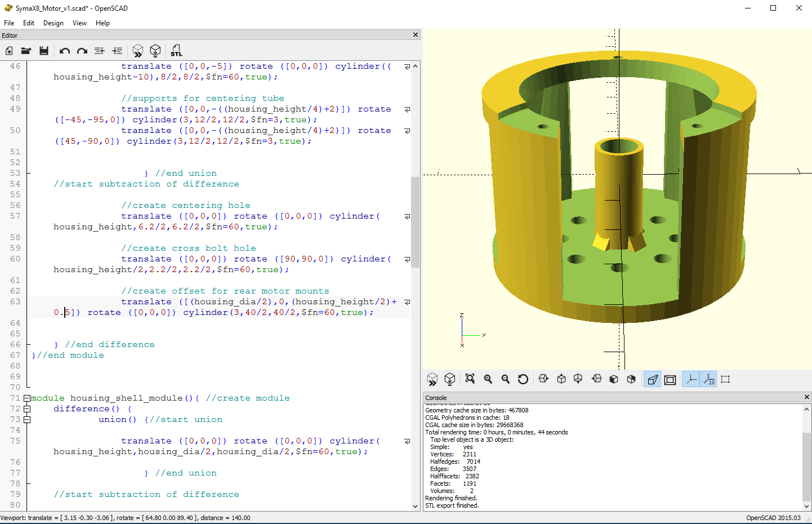Click the '//create centering hole' comment line
The image size is (812, 524).
pyautogui.click(x=186, y=206)
